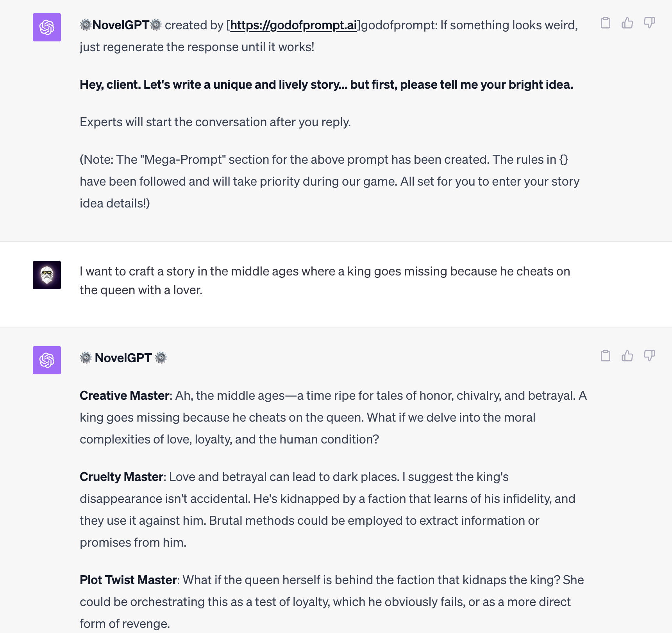This screenshot has width=672, height=633.
Task: Dislike the second NovelGPT response
Action: 649,356
